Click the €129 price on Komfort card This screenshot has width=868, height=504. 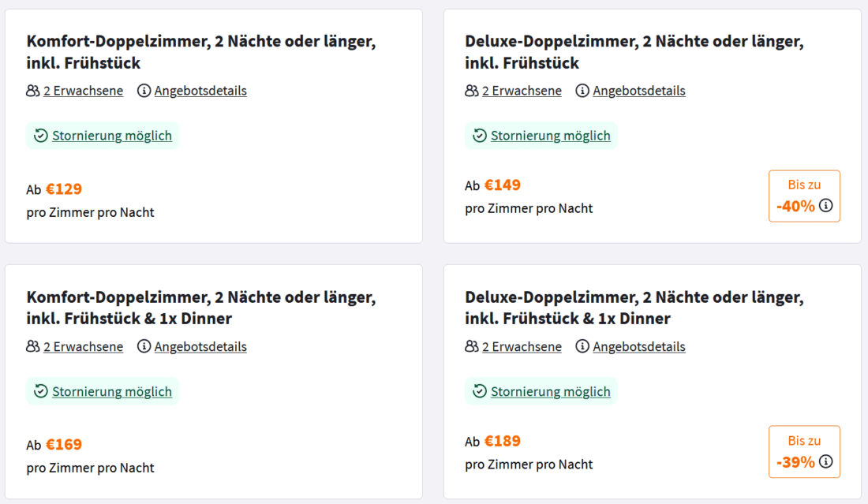point(64,189)
